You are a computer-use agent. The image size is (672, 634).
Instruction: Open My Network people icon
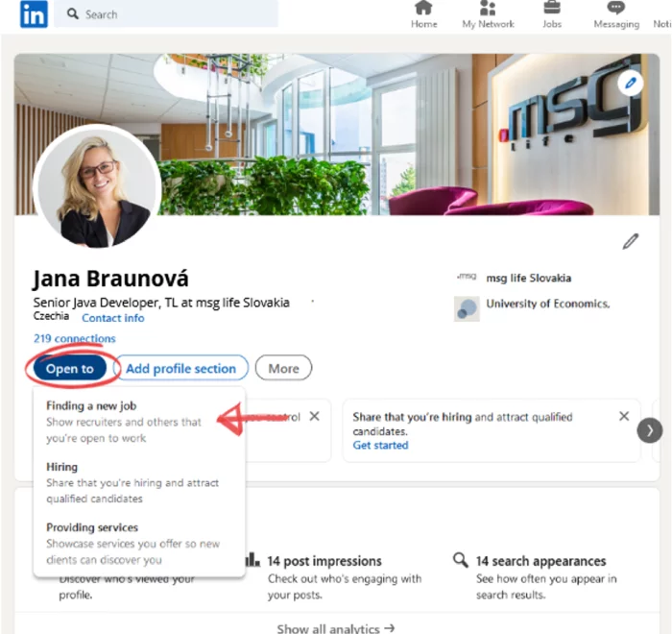point(488,8)
